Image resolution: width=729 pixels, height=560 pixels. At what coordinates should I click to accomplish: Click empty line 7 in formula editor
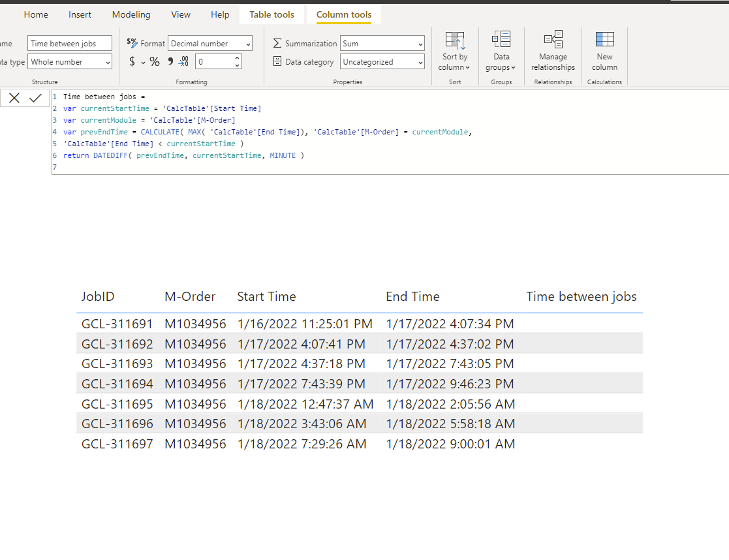[x=390, y=168]
